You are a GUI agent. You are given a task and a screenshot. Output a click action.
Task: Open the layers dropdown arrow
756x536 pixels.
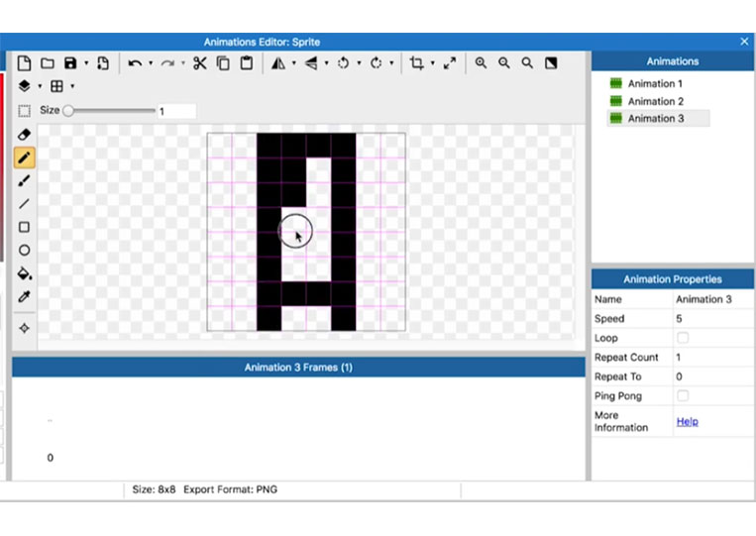pos(40,86)
